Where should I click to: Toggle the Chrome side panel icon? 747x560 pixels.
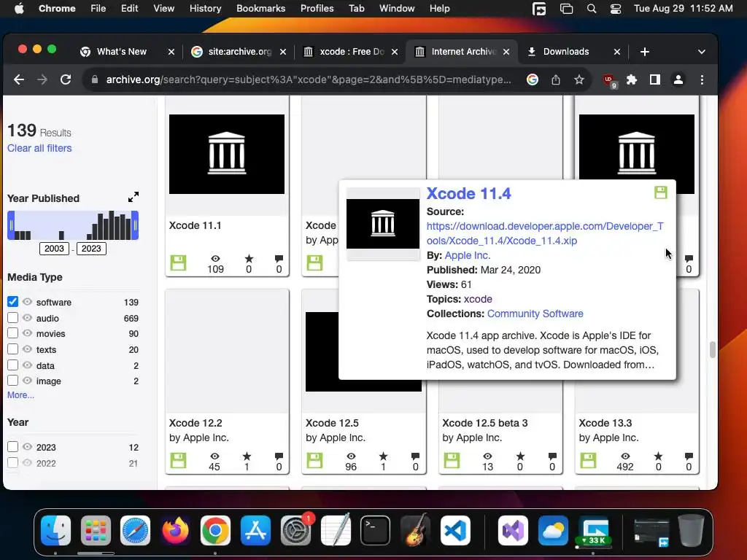coord(655,79)
